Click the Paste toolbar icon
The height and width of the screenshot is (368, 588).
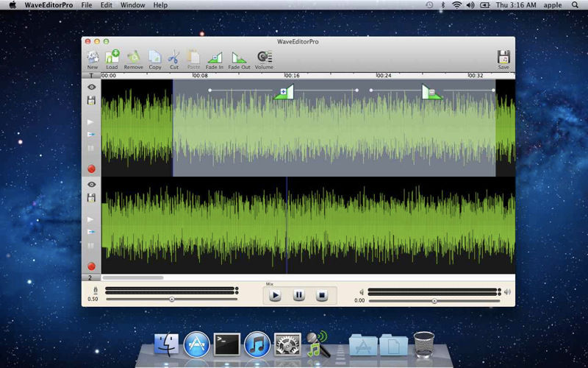[x=193, y=60]
